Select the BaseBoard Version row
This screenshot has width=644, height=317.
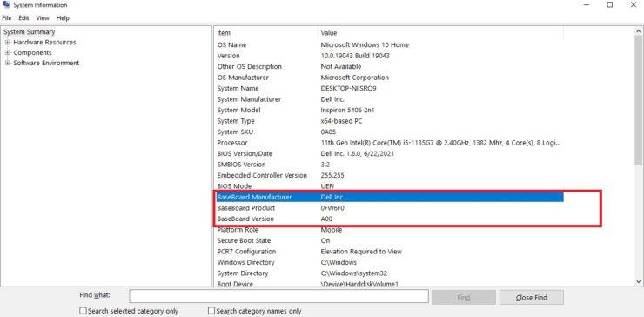point(389,219)
